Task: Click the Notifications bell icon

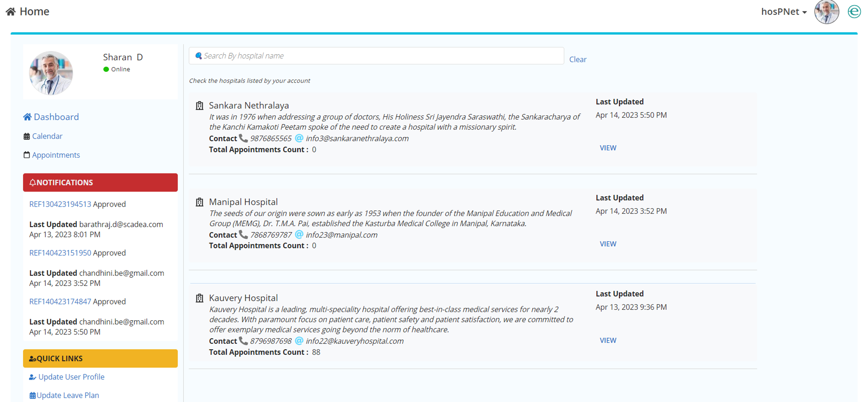Action: point(32,183)
